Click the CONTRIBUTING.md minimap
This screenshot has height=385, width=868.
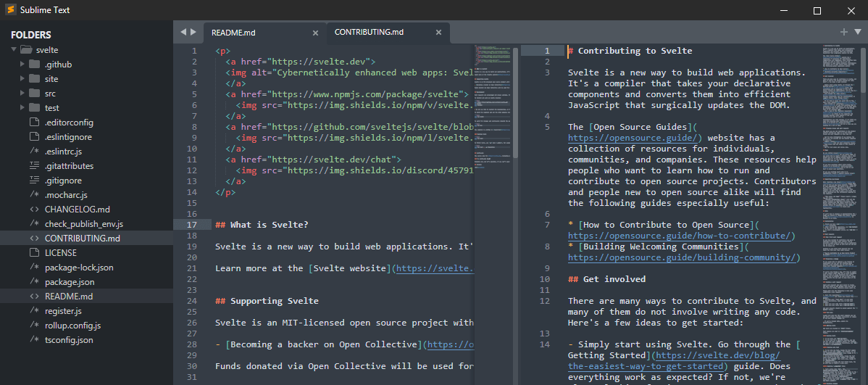pos(841,215)
